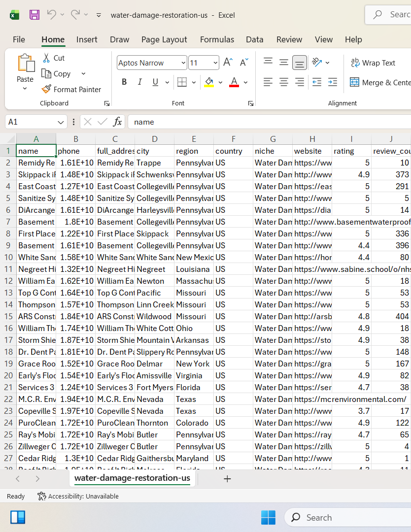Open Customize Quick Access Toolbar dropdown
The height and width of the screenshot is (532, 411).
99,15
